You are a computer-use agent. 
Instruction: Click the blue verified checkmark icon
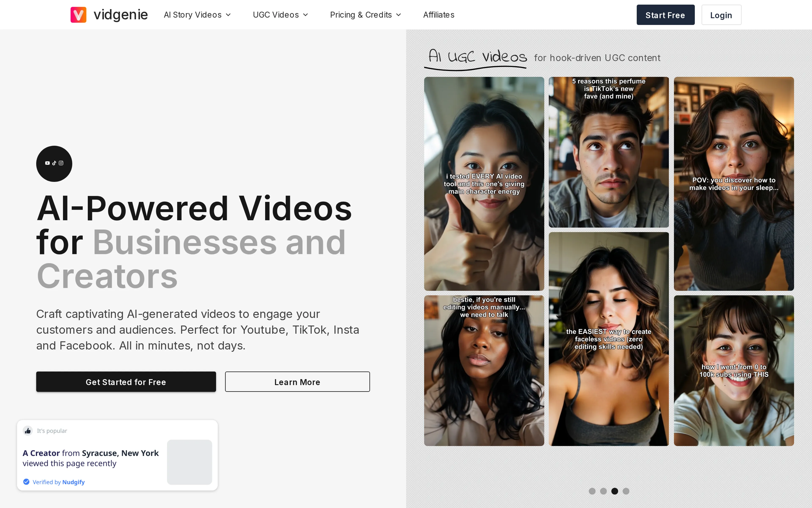coord(26,482)
